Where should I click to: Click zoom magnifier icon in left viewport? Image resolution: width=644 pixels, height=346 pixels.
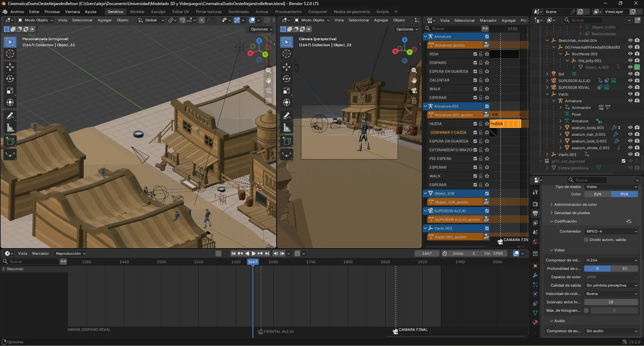[x=269, y=70]
